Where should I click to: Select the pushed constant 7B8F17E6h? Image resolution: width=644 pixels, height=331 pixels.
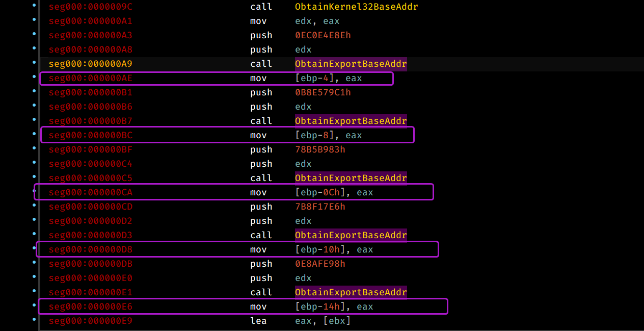(x=320, y=207)
